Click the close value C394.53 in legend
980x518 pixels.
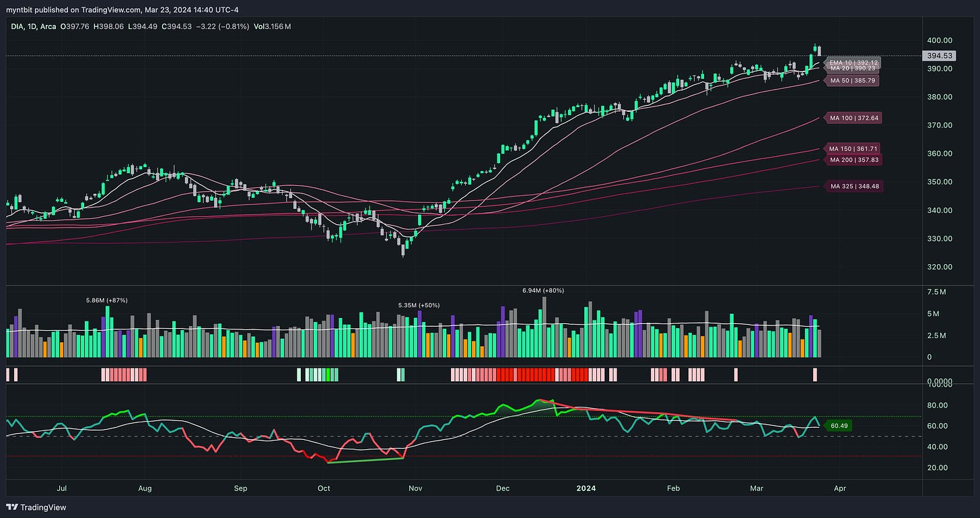point(177,26)
